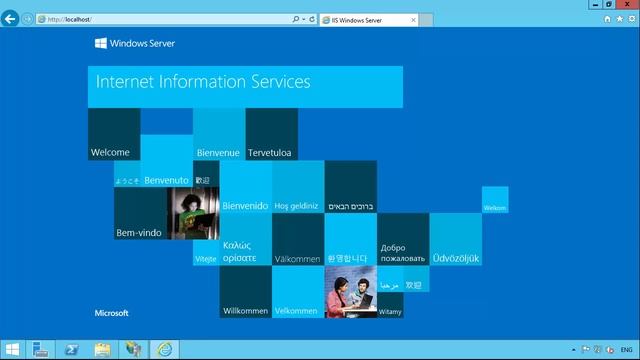Open the browser Home icon
The width and height of the screenshot is (640, 360).
coord(607,19)
